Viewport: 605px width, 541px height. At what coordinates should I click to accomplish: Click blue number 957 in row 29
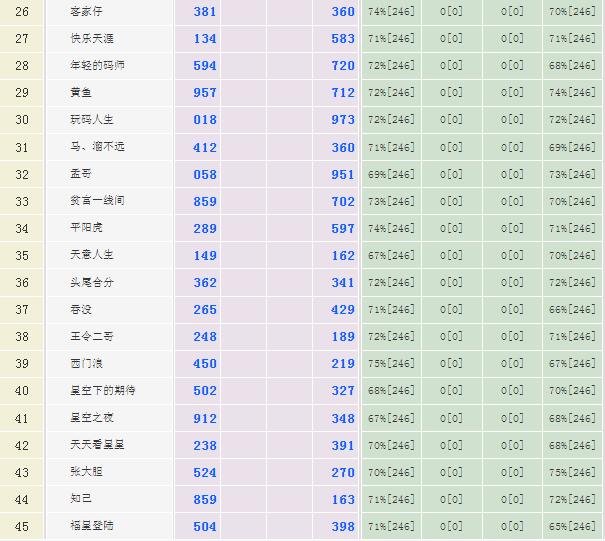pos(205,93)
